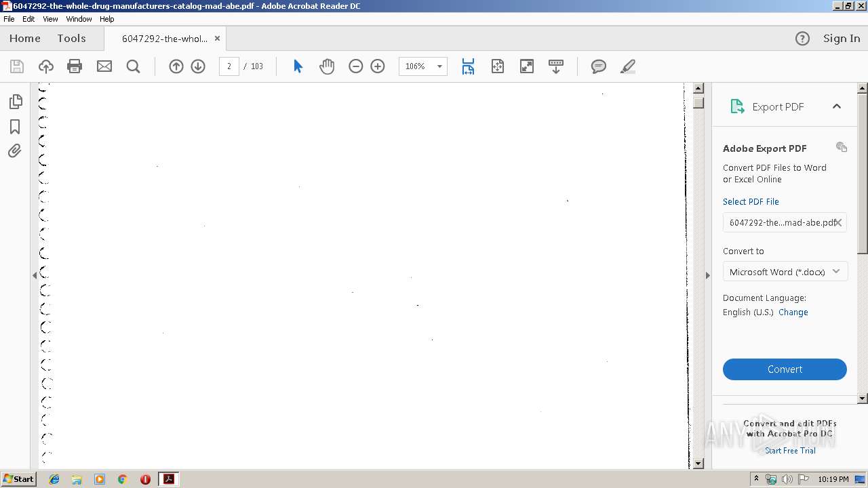Open Read mode download-style icon

coord(556,66)
